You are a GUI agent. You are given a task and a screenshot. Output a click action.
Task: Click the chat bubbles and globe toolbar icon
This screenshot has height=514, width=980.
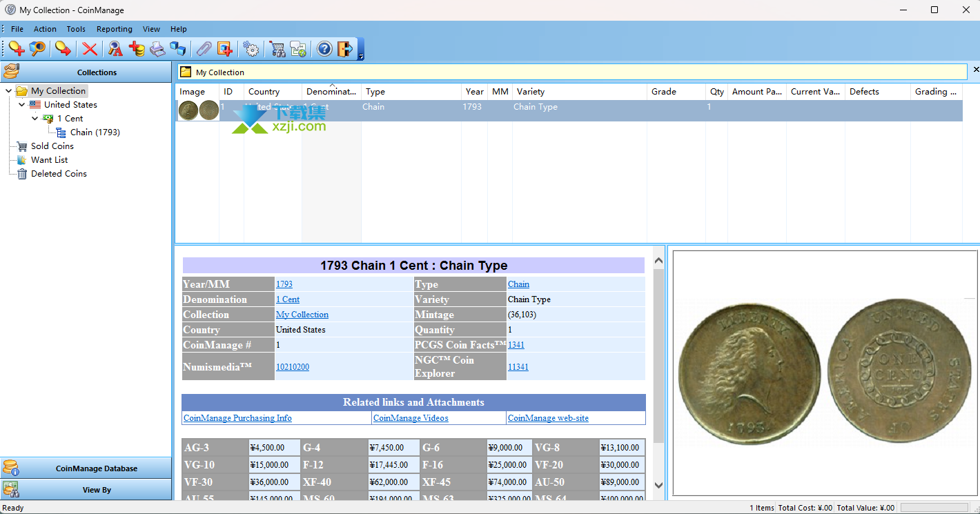tap(298, 48)
